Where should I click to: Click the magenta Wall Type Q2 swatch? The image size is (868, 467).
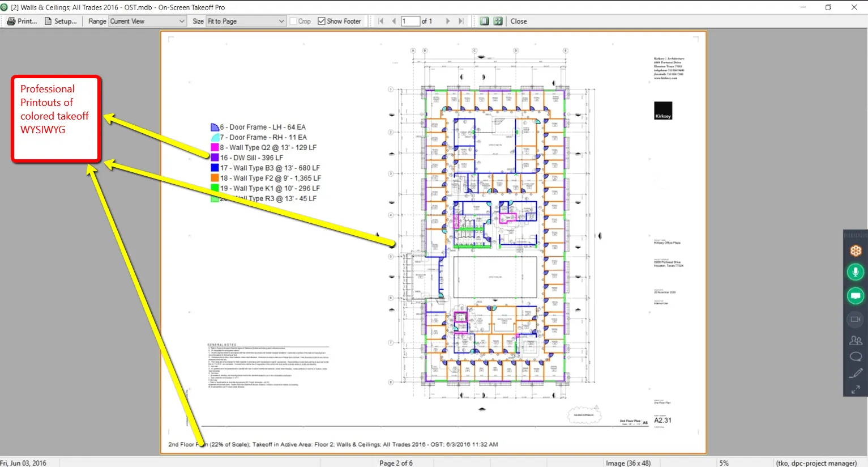coord(215,147)
